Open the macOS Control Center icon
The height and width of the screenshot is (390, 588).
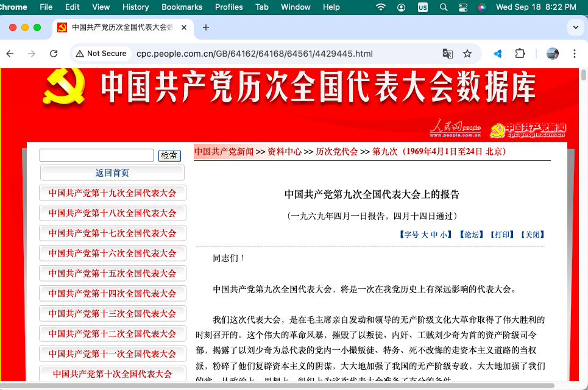462,7
